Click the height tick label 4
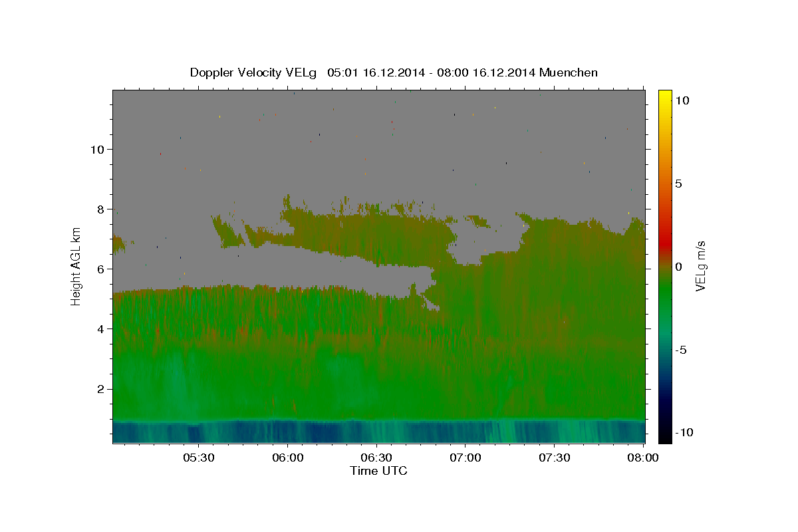Screen dimensions: 798x532 101,329
